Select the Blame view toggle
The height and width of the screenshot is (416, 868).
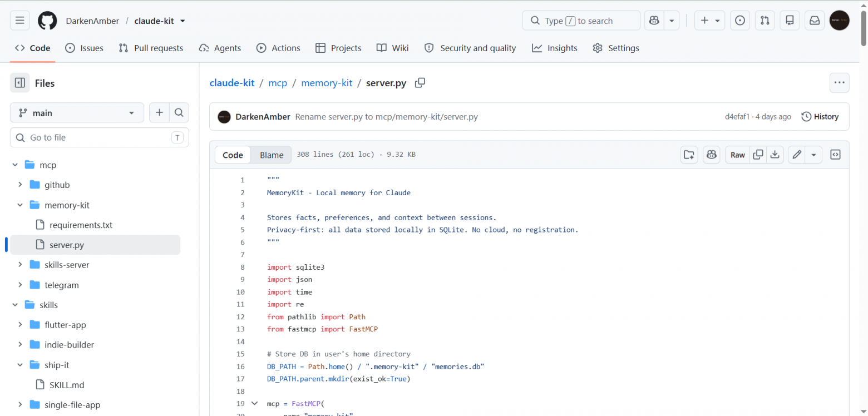[272, 155]
